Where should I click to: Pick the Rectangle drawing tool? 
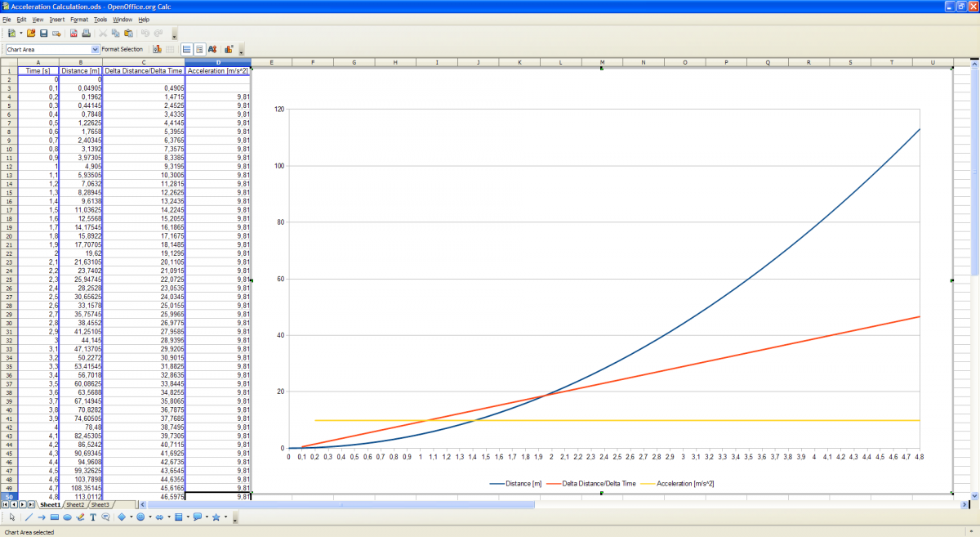(x=54, y=517)
